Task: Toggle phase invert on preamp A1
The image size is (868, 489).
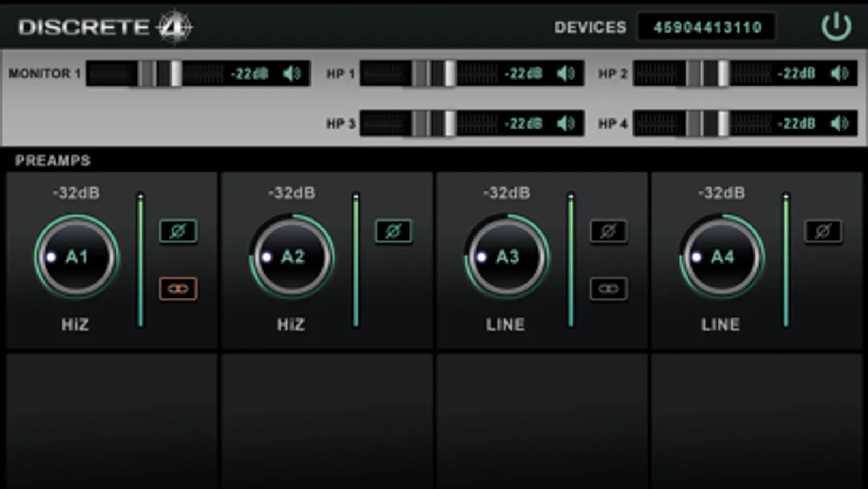Action: pyautogui.click(x=178, y=231)
